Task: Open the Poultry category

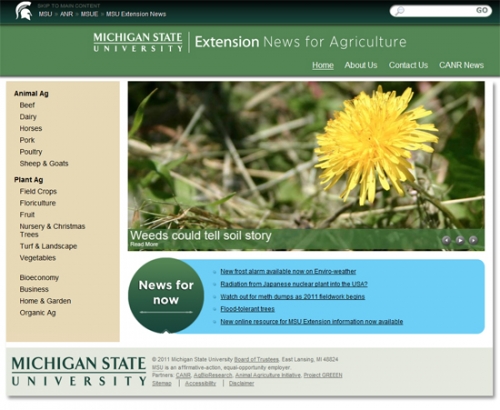Action: [x=31, y=152]
